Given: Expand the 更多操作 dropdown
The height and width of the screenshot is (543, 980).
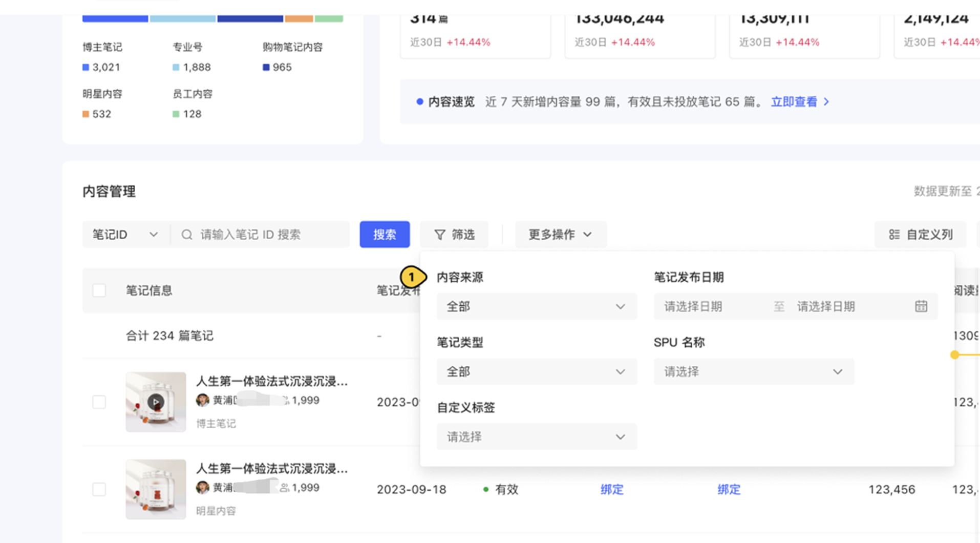Looking at the screenshot, I should click(x=560, y=234).
